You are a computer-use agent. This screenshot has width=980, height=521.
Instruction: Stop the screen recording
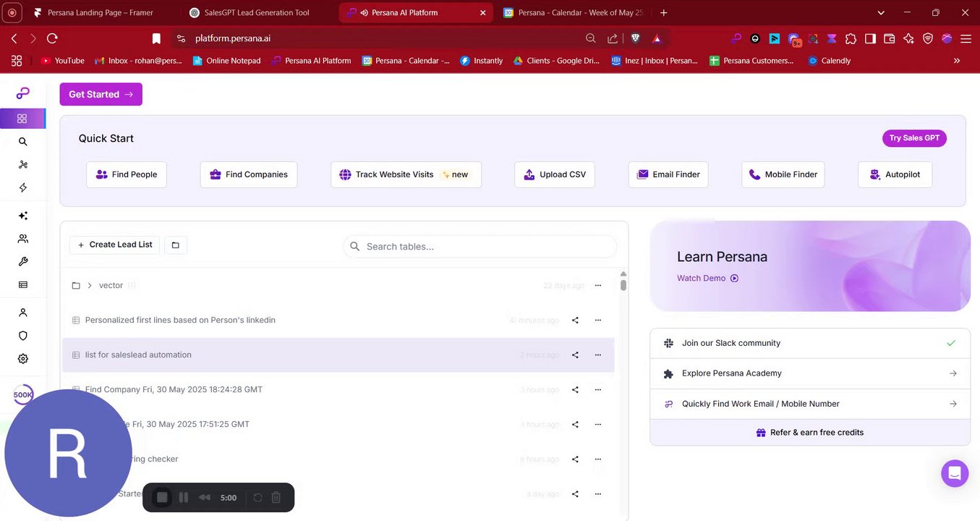click(x=162, y=497)
